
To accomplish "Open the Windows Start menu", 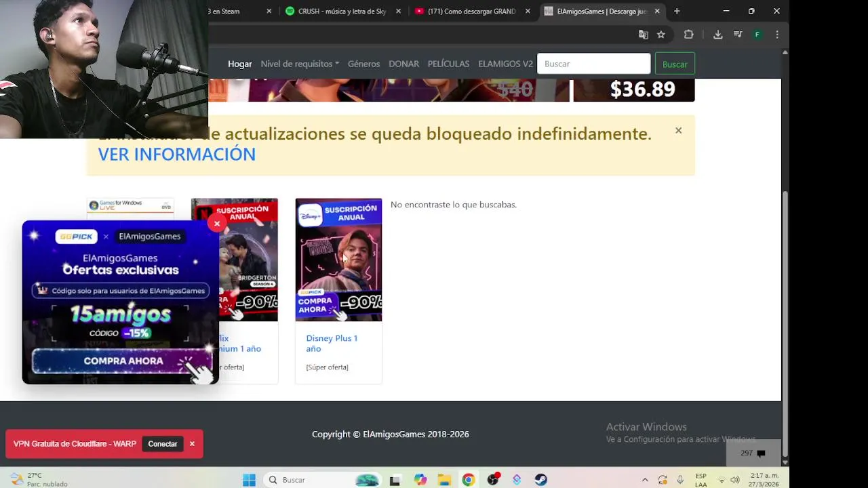I will (249, 480).
